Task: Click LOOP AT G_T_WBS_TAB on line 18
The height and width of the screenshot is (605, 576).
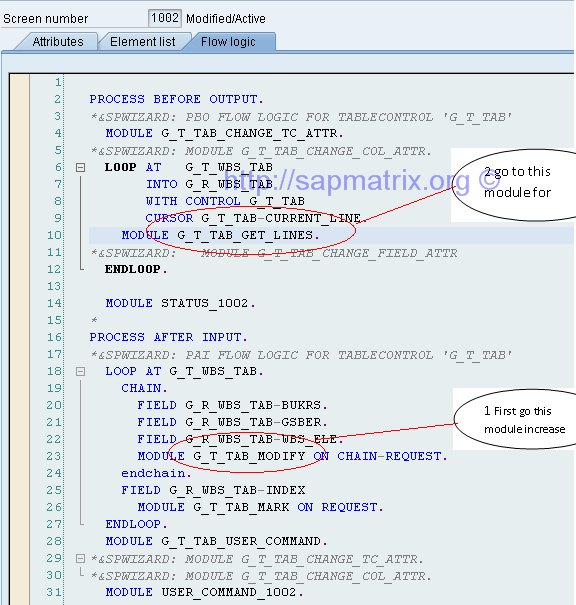Action: (184, 371)
